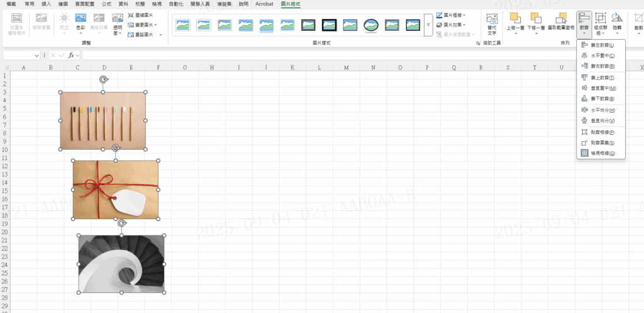Toggle 檢視格線 (View Gridlines)
644x313 pixels.
point(601,153)
